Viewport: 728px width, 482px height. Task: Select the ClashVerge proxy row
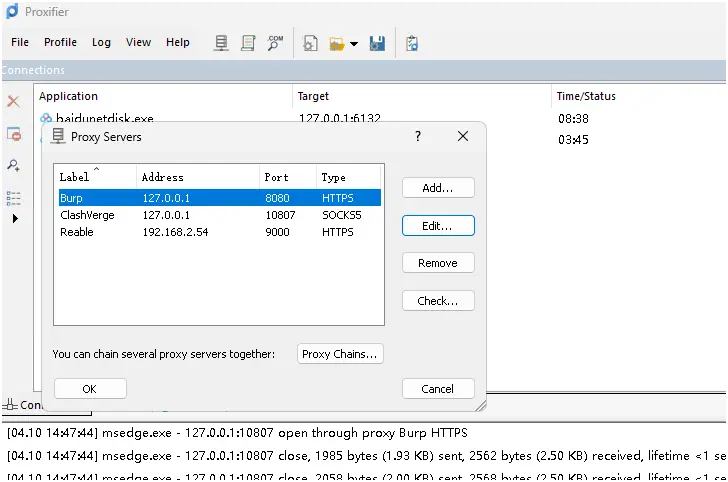pos(220,215)
